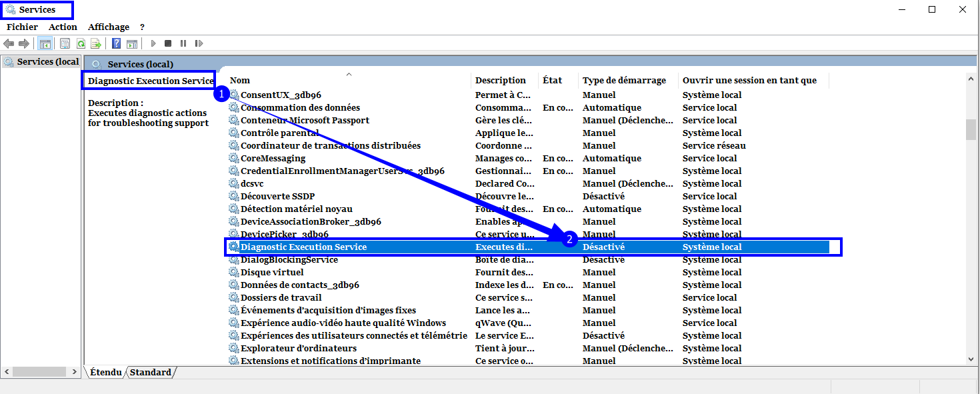Click the left arrow of the tree pane scrollbar

[x=6, y=371]
